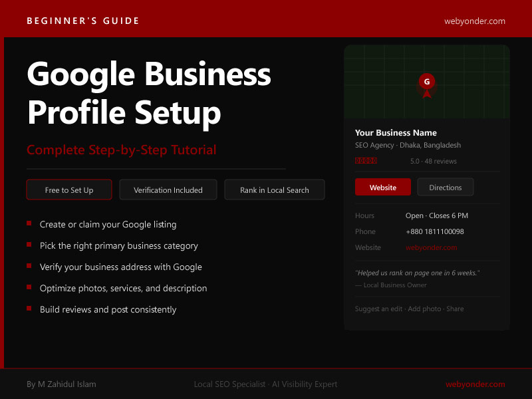This screenshot has height=399, width=532.
Task: Click red bullet beside Build reviews
Action: click(x=29, y=309)
